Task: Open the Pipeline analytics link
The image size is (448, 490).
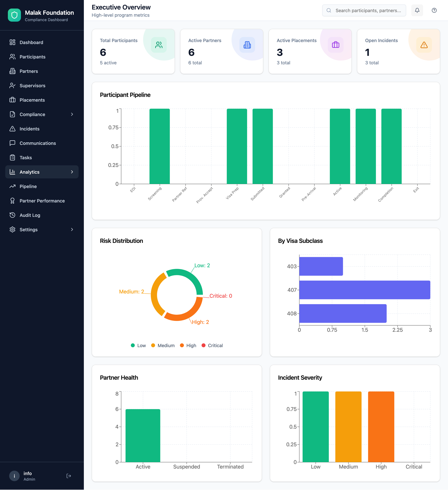Action: [28, 186]
